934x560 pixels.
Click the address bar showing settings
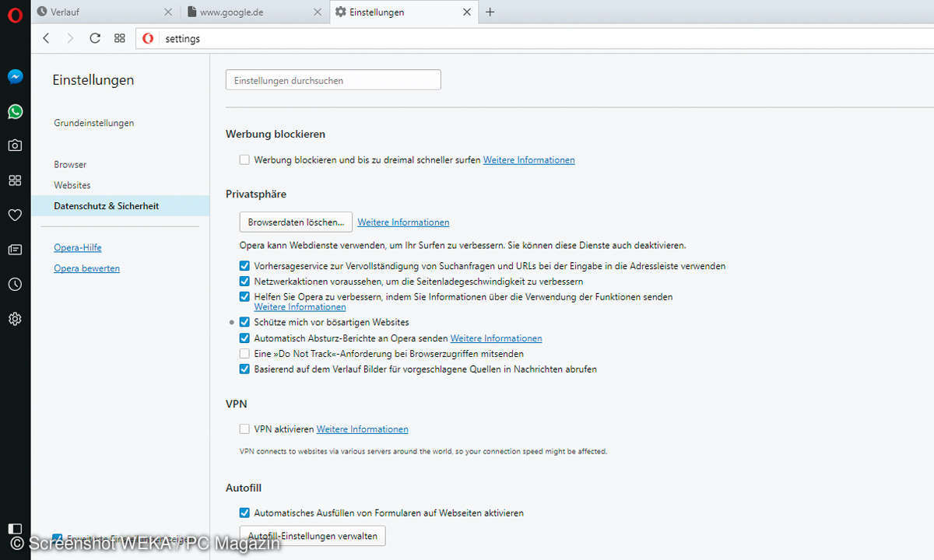pyautogui.click(x=535, y=39)
